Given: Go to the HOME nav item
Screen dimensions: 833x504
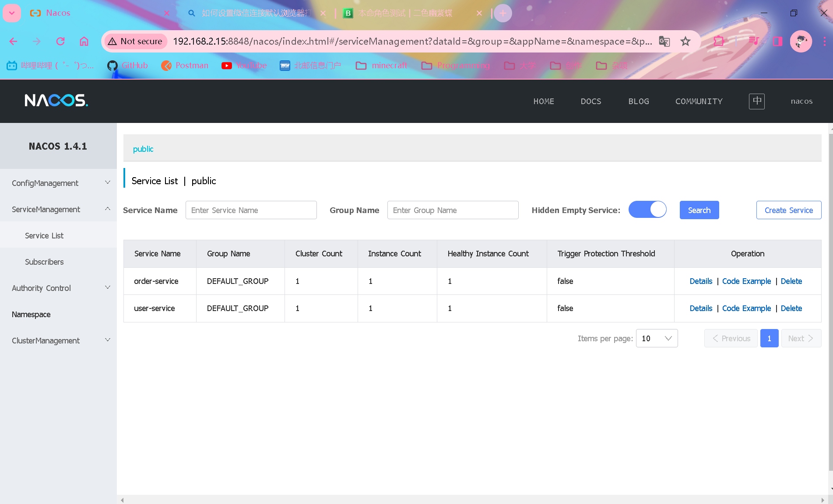Looking at the screenshot, I should click(x=544, y=101).
